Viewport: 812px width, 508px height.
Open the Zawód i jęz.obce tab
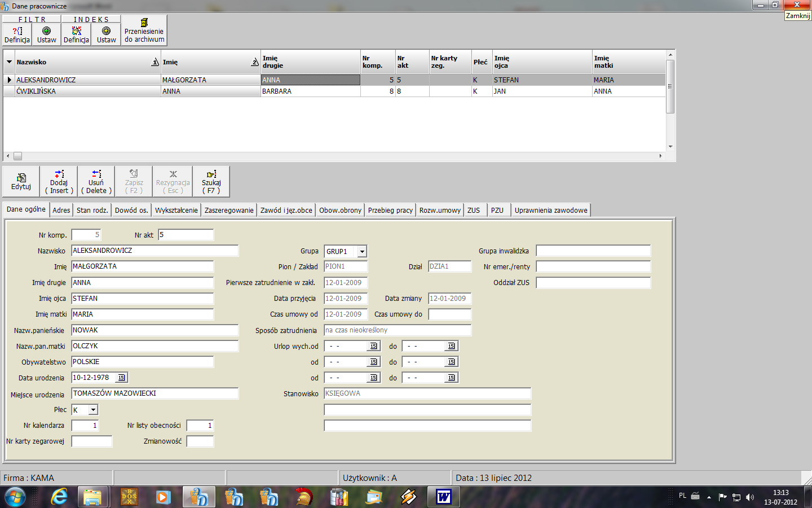(286, 210)
